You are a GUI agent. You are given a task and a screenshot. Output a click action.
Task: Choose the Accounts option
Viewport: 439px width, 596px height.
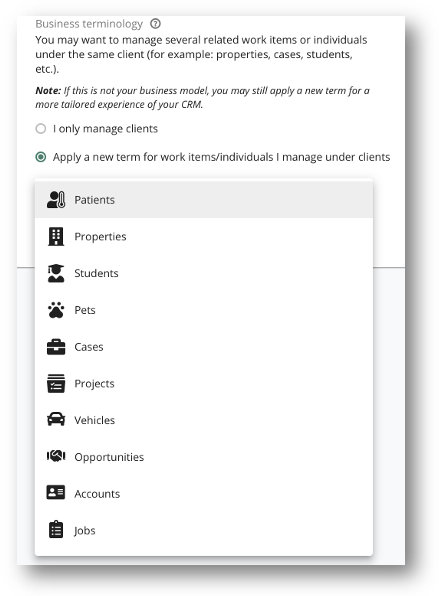click(204, 493)
